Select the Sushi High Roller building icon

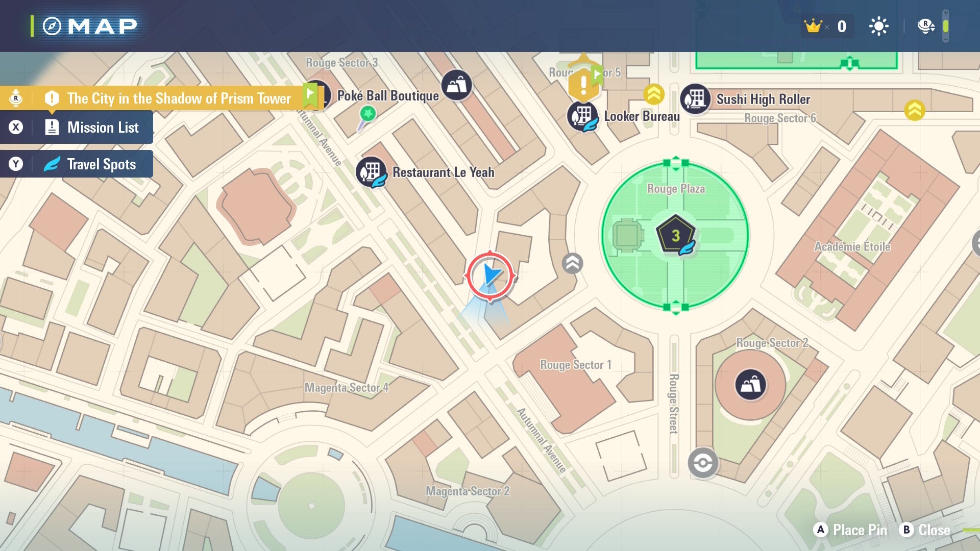(695, 100)
